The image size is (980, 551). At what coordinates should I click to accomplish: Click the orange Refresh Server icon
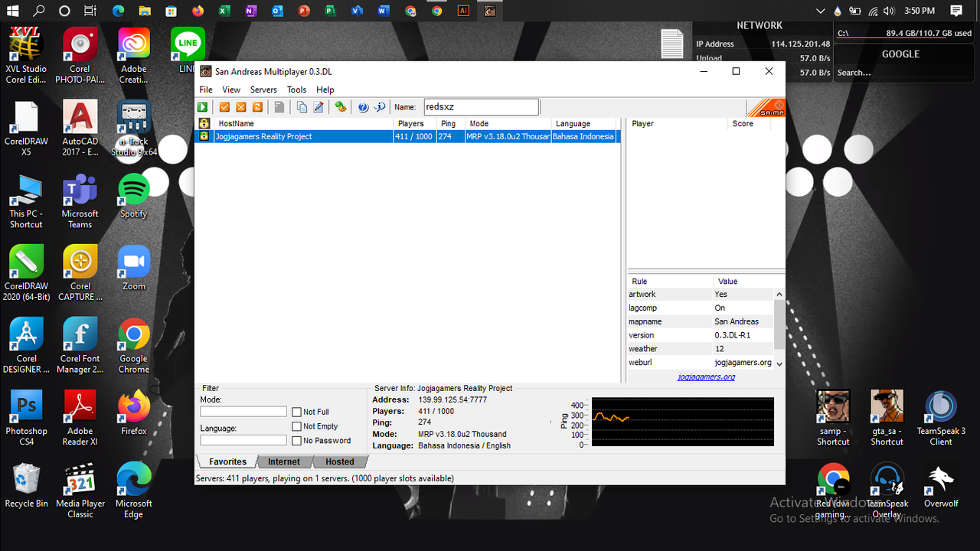pos(258,107)
